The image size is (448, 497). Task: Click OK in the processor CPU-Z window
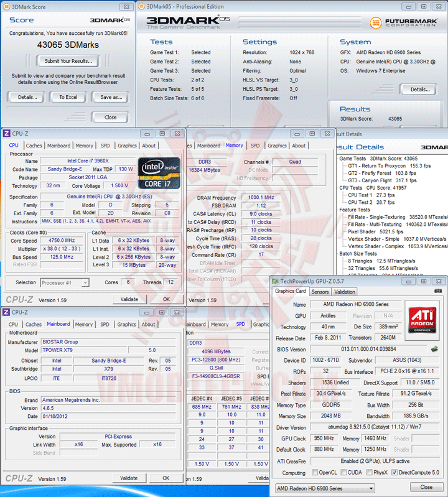click(x=166, y=299)
